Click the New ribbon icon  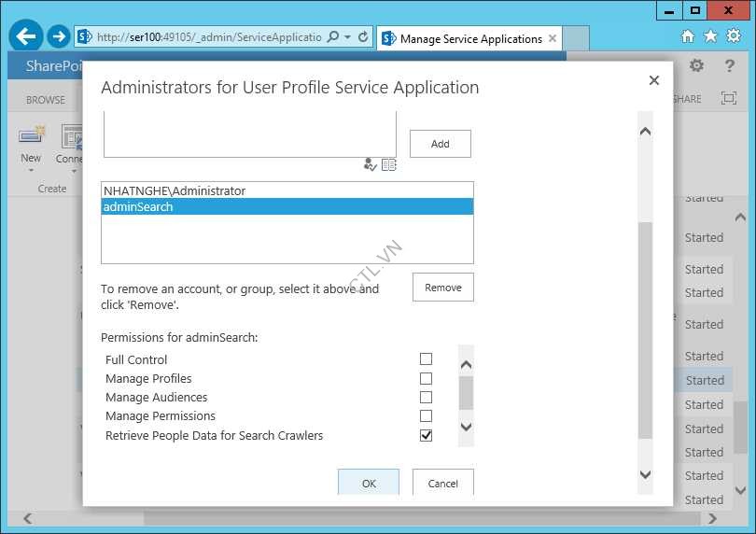(x=31, y=135)
